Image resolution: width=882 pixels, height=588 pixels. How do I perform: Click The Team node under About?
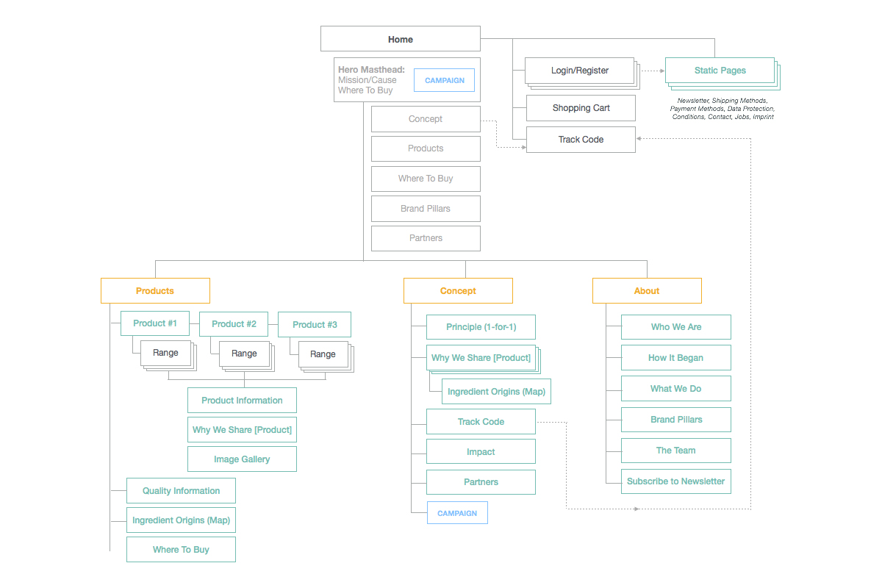tap(676, 451)
